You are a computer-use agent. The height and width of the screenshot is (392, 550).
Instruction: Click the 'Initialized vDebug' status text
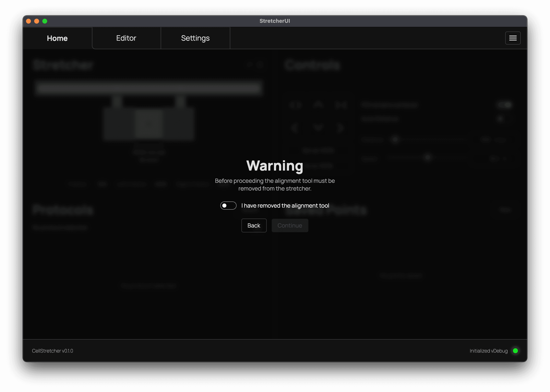pyautogui.click(x=488, y=351)
